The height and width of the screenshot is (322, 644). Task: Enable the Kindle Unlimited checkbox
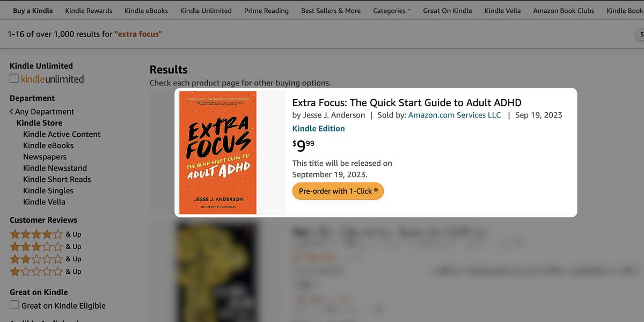[13, 78]
